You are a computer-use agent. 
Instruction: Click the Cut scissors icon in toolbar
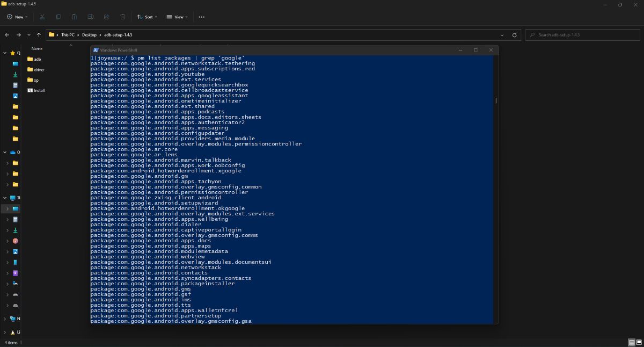click(x=42, y=17)
